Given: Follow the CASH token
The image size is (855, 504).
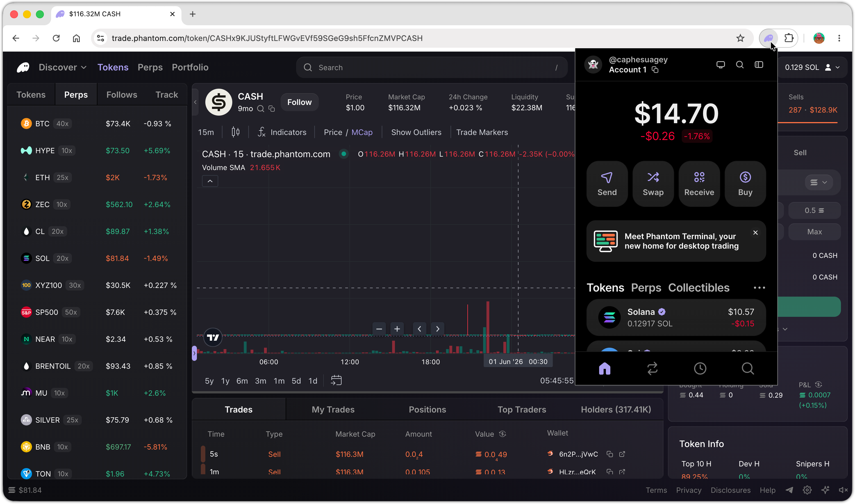Looking at the screenshot, I should click(x=299, y=102).
